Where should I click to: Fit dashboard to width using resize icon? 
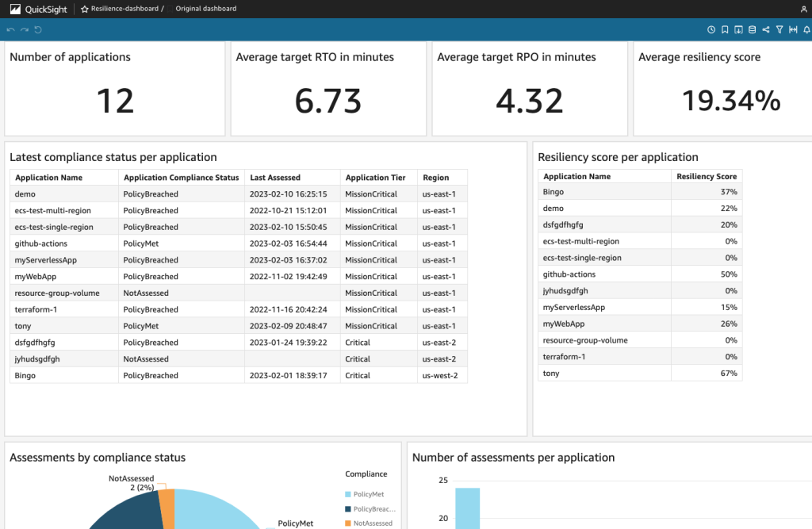793,29
